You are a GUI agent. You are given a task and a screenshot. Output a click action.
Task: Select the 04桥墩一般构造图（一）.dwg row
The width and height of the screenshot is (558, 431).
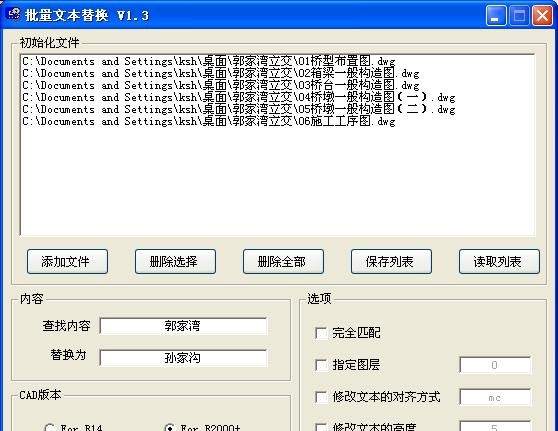point(278,97)
